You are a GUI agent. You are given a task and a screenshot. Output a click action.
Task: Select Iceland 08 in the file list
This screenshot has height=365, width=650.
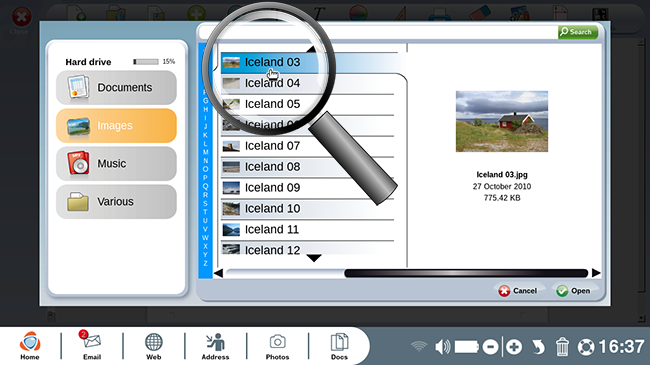point(307,167)
